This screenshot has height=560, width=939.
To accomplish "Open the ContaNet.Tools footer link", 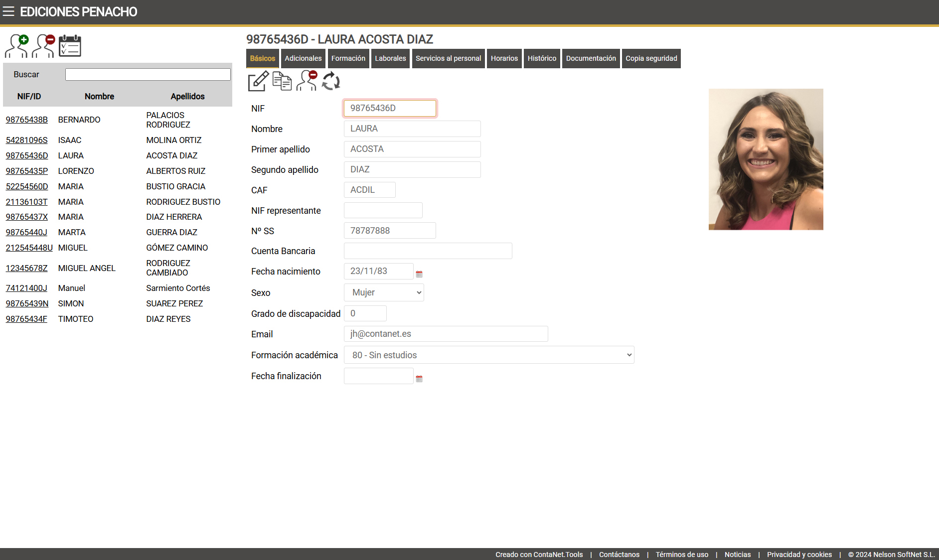I will point(539,555).
